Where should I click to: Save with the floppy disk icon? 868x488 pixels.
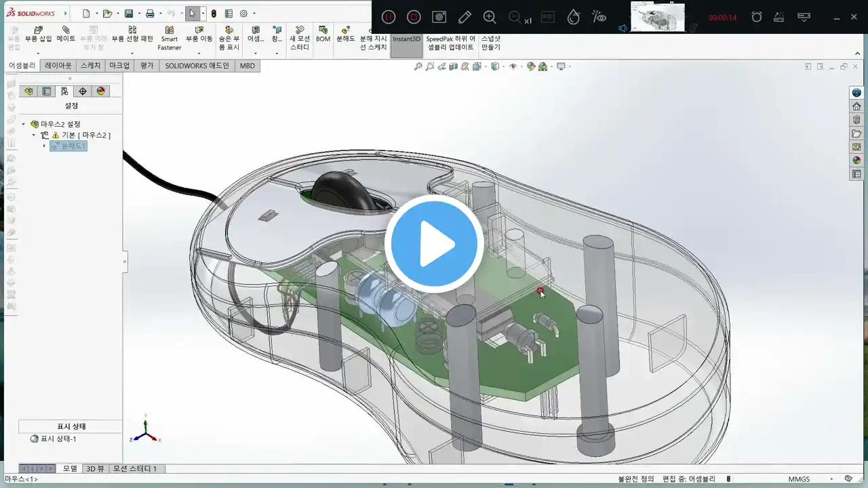[128, 14]
